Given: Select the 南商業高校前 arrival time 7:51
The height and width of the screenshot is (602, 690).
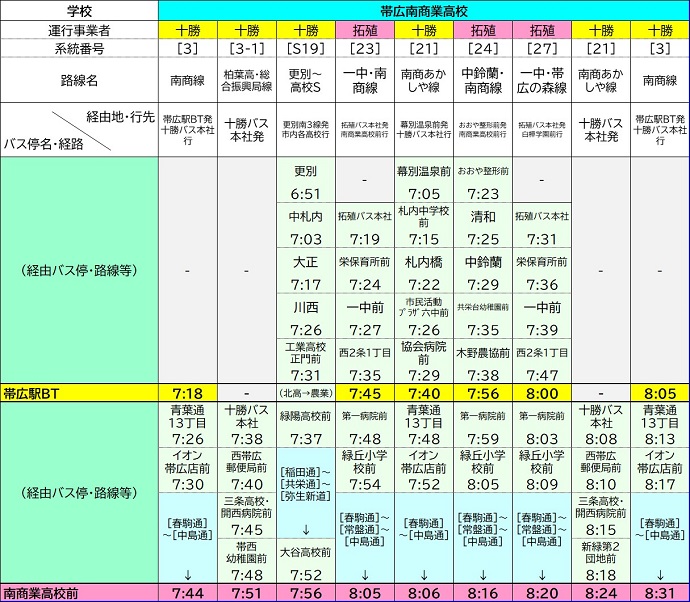Looking at the screenshot, I should point(247,594).
